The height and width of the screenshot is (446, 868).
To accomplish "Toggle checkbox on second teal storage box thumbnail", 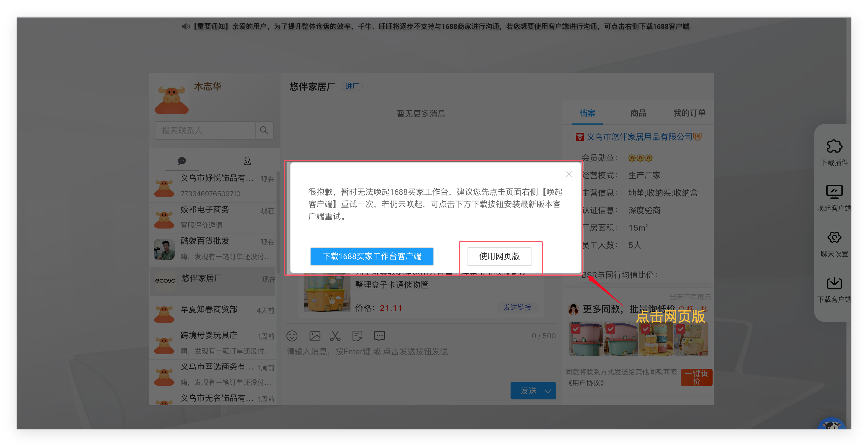I will (611, 329).
